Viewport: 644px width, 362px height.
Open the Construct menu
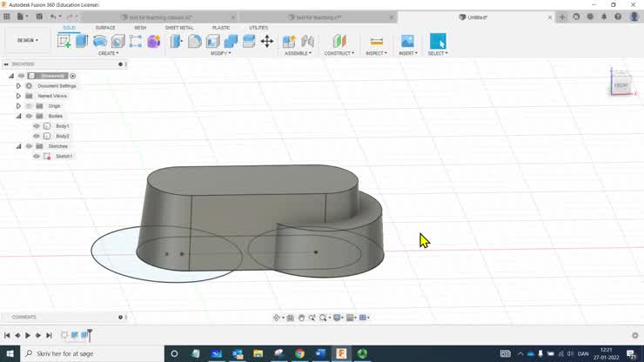click(339, 53)
